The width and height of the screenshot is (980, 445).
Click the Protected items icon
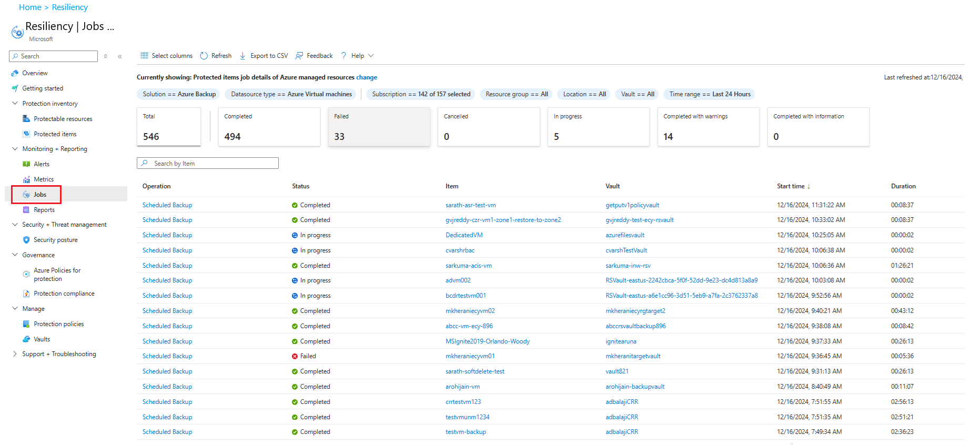[x=26, y=134]
